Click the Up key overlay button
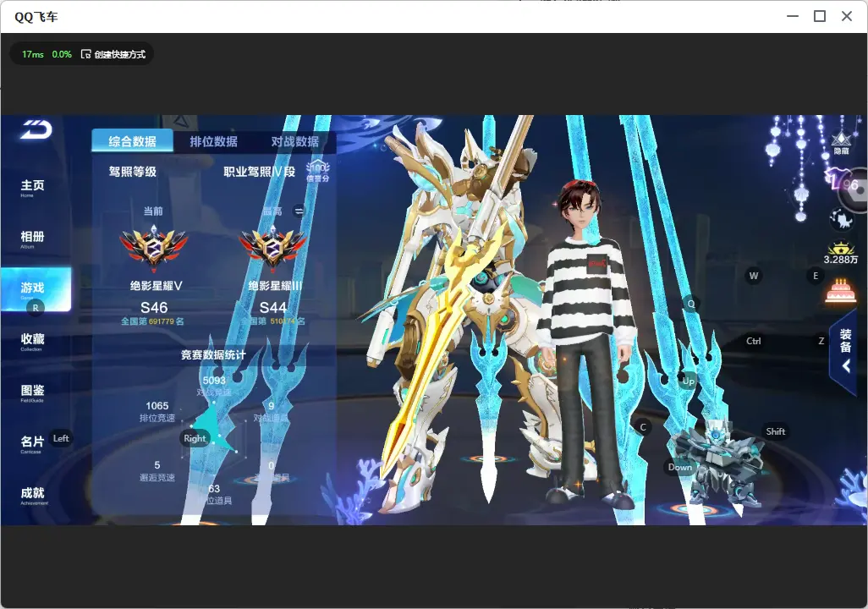868x609 pixels. (688, 381)
